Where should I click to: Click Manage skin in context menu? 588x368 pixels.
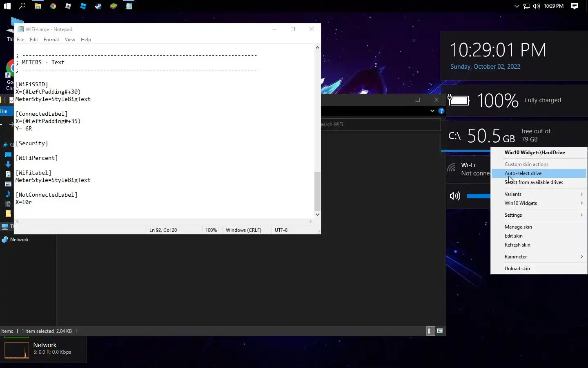539,227
